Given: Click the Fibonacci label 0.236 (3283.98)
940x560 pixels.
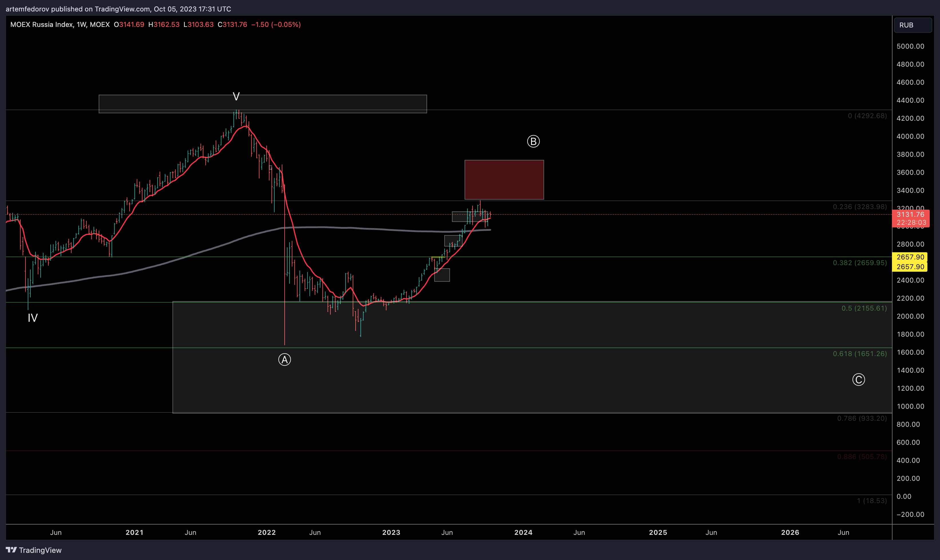Looking at the screenshot, I should point(860,207).
